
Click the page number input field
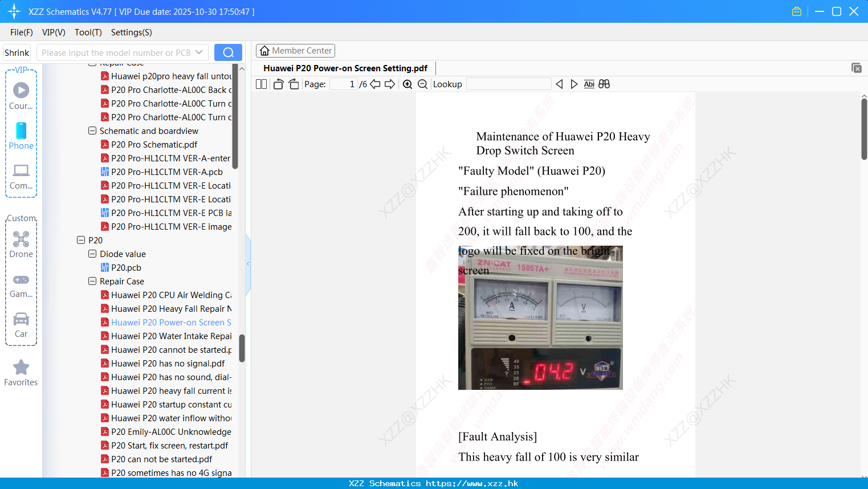pyautogui.click(x=343, y=84)
